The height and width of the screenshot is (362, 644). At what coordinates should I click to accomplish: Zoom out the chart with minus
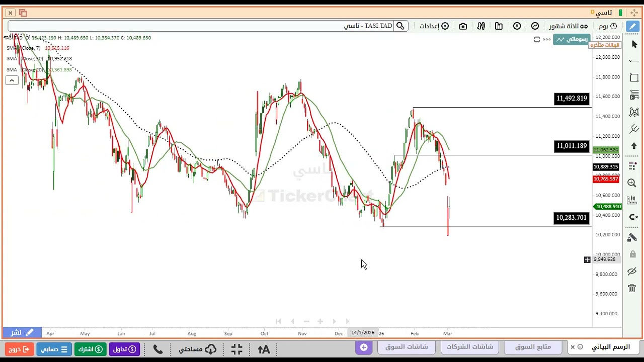click(306, 321)
